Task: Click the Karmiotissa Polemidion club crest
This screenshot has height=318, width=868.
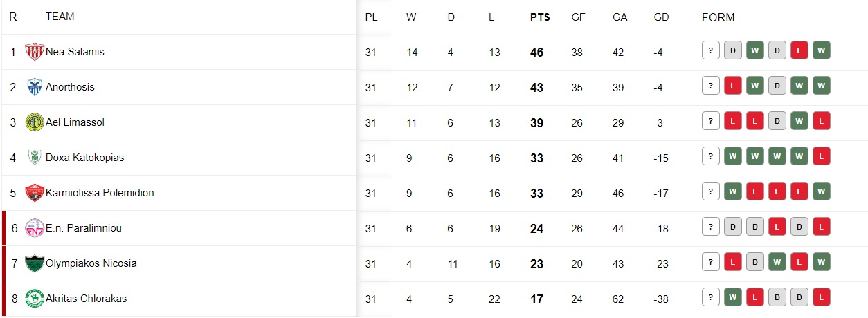Action: [x=35, y=193]
